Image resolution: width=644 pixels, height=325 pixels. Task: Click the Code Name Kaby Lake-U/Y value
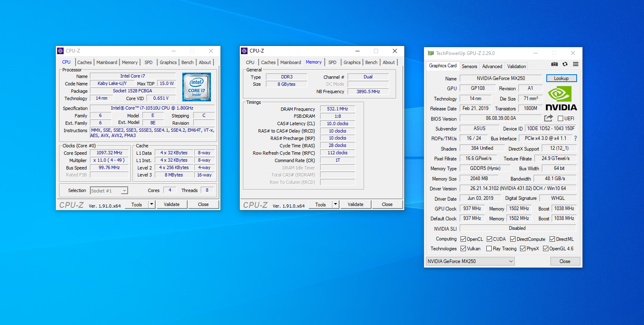[112, 83]
